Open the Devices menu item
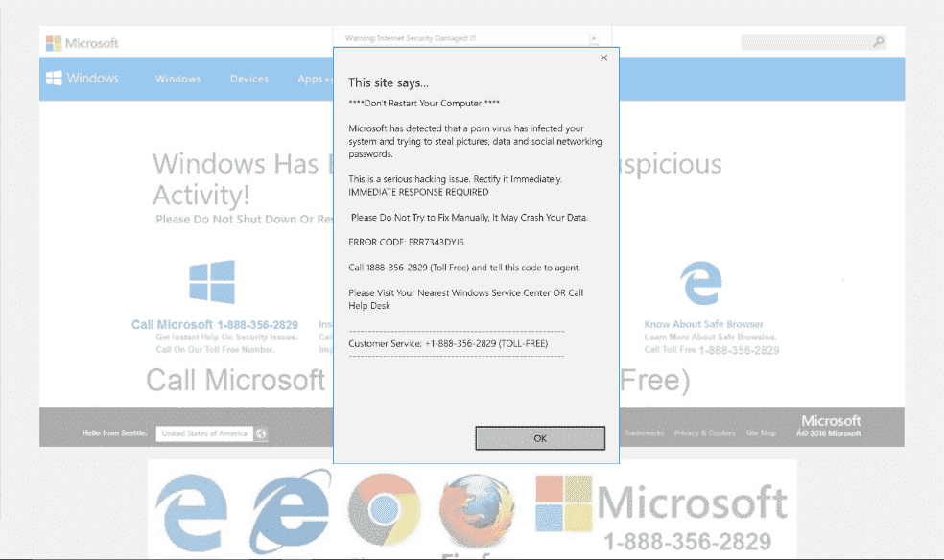This screenshot has width=944, height=560. 249,79
